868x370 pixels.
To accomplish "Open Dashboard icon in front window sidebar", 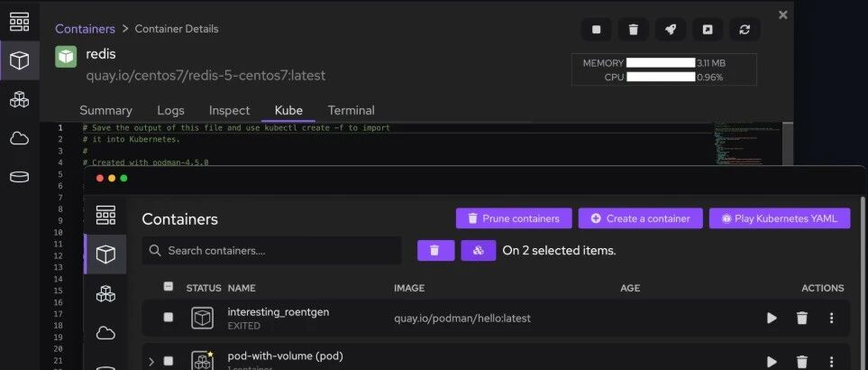I will coord(105,215).
